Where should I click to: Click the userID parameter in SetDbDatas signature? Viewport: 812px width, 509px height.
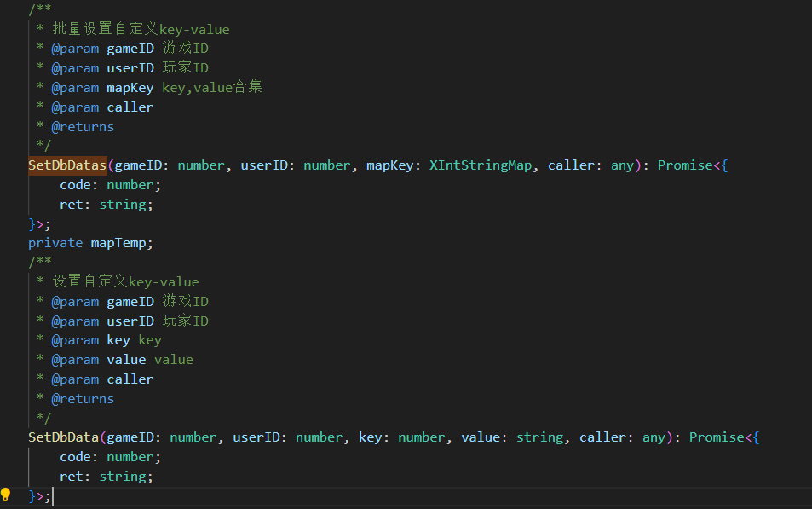264,165
